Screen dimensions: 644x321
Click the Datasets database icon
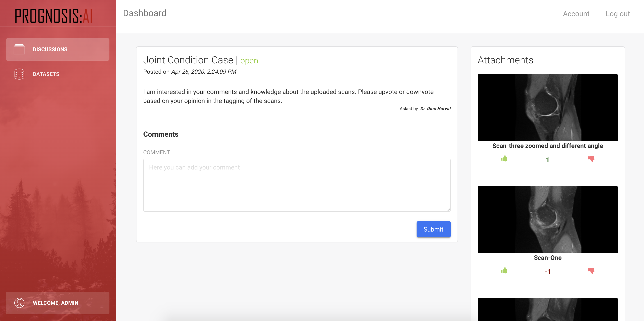click(x=19, y=74)
